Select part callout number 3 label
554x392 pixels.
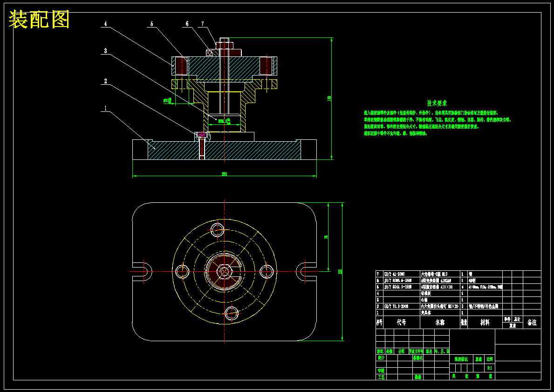click(105, 51)
